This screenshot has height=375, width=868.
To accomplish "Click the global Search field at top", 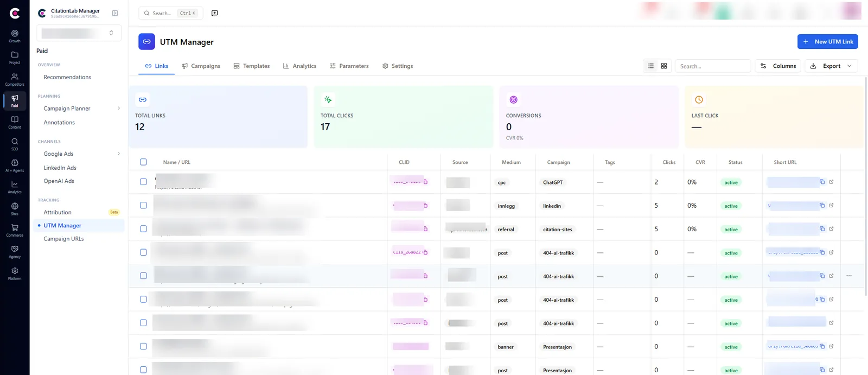I will tap(171, 13).
